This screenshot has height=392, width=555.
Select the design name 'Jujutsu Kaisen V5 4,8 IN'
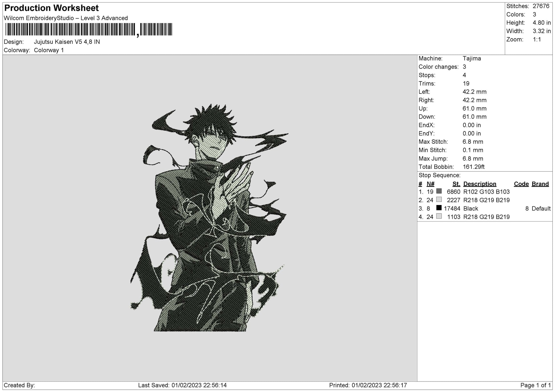click(67, 42)
